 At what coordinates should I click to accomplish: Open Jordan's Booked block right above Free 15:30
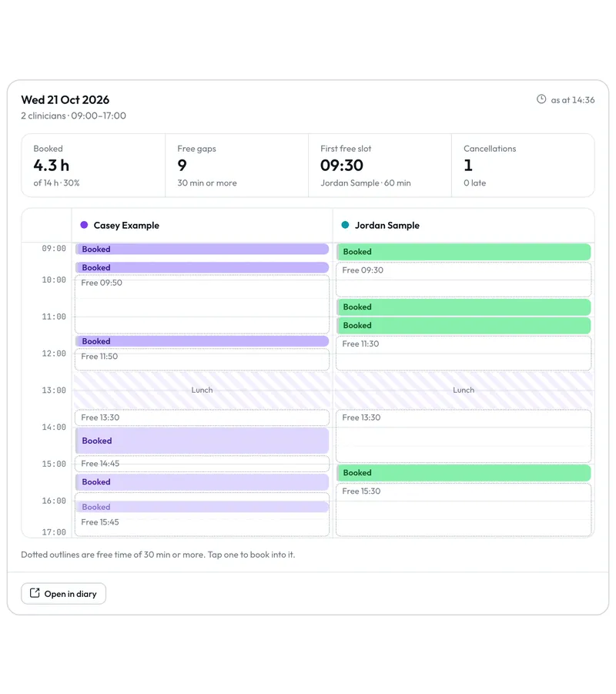pyautogui.click(x=464, y=473)
